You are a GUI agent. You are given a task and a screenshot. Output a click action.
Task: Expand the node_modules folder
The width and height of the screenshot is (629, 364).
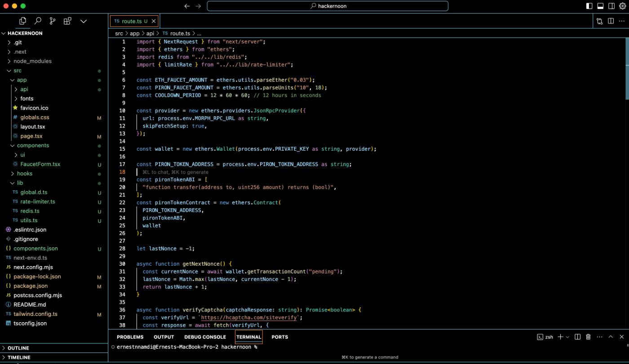coord(54,61)
